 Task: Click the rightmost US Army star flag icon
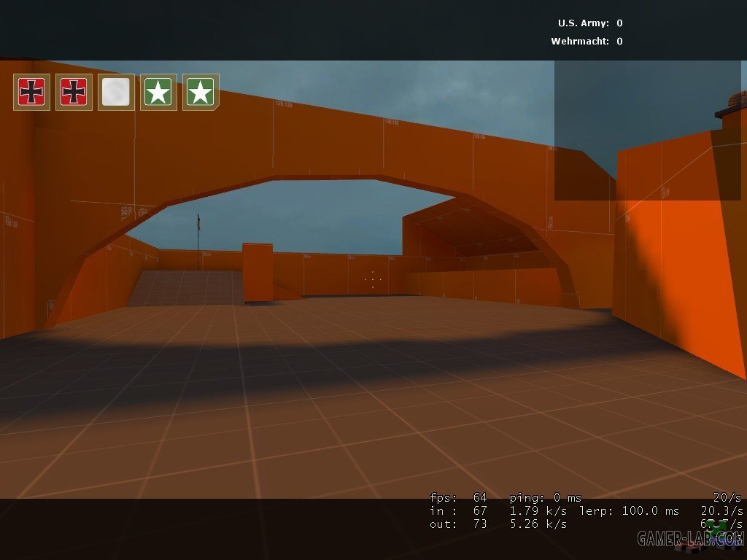click(201, 92)
